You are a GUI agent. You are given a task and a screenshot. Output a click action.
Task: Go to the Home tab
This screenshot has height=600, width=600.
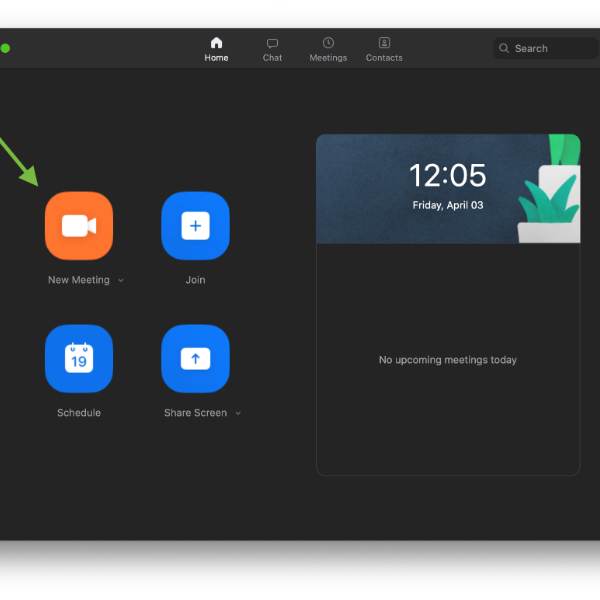pyautogui.click(x=216, y=49)
